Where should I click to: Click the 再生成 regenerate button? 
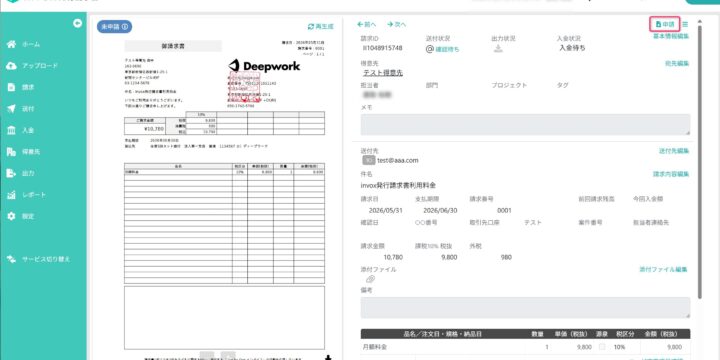[x=321, y=27]
